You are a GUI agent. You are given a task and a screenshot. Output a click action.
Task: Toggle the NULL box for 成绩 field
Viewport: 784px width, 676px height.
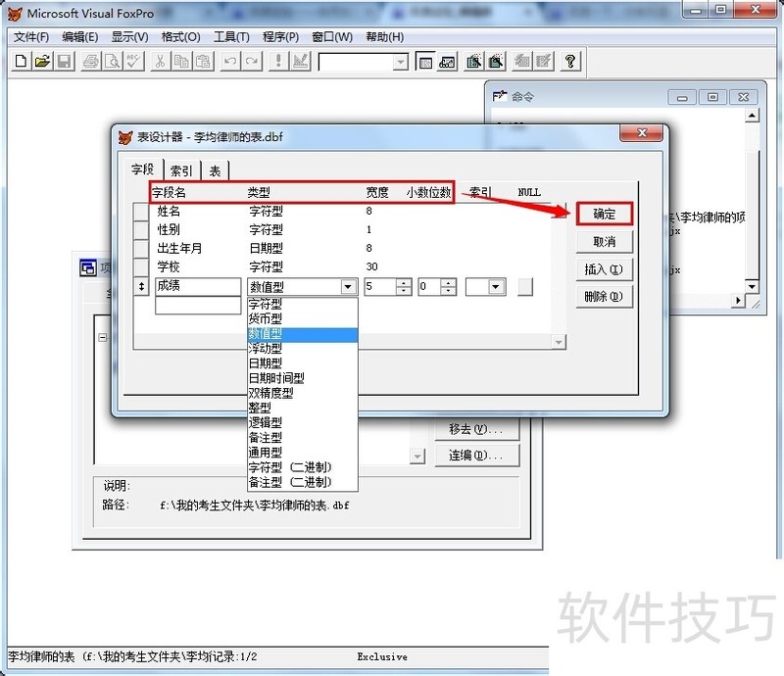tap(525, 287)
